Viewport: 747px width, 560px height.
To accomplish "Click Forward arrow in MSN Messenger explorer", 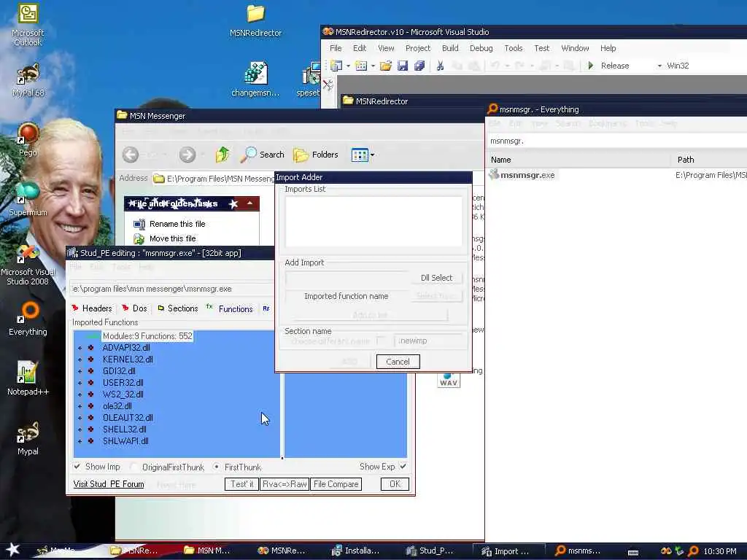I will [187, 155].
